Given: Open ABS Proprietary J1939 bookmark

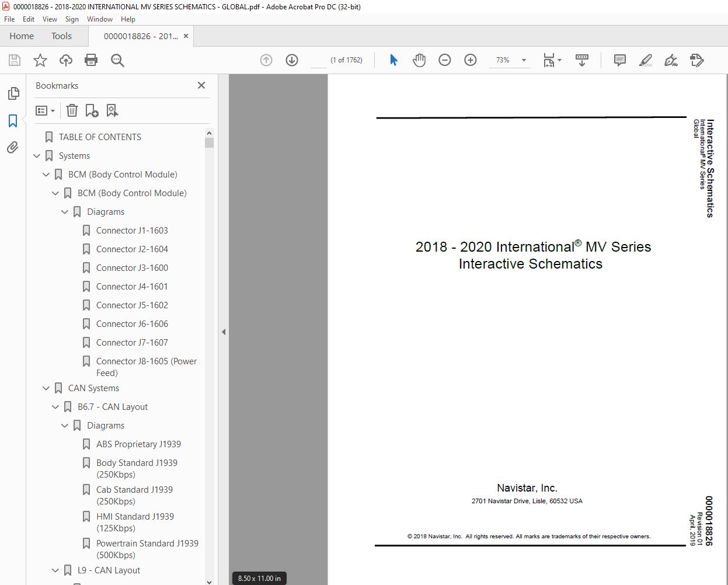Looking at the screenshot, I should click(138, 444).
